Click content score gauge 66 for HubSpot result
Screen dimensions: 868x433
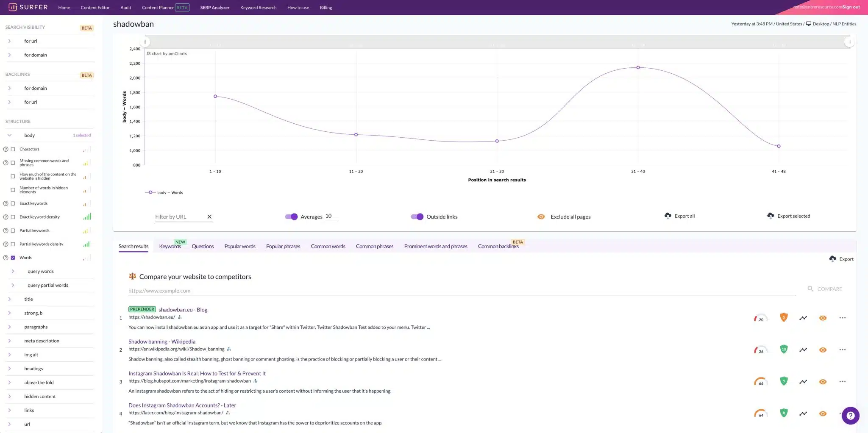pyautogui.click(x=761, y=382)
